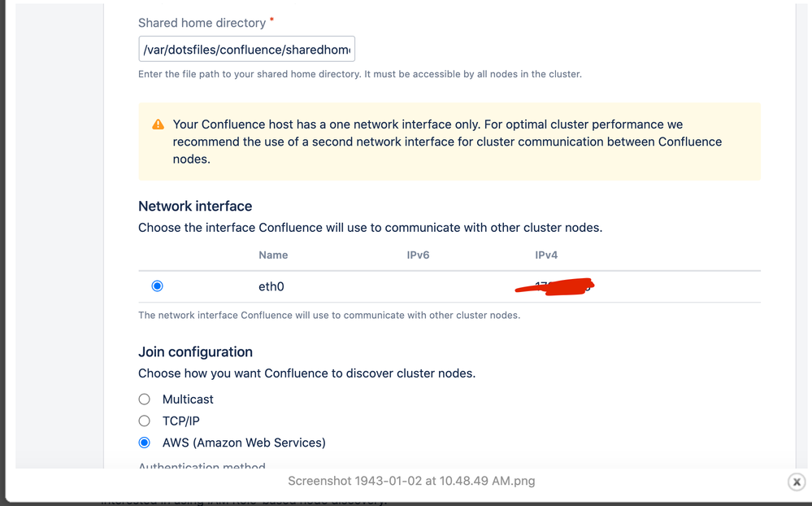Screen dimensions: 812x506
Task: Close the screenshot preview with X button
Action: pyautogui.click(x=797, y=482)
